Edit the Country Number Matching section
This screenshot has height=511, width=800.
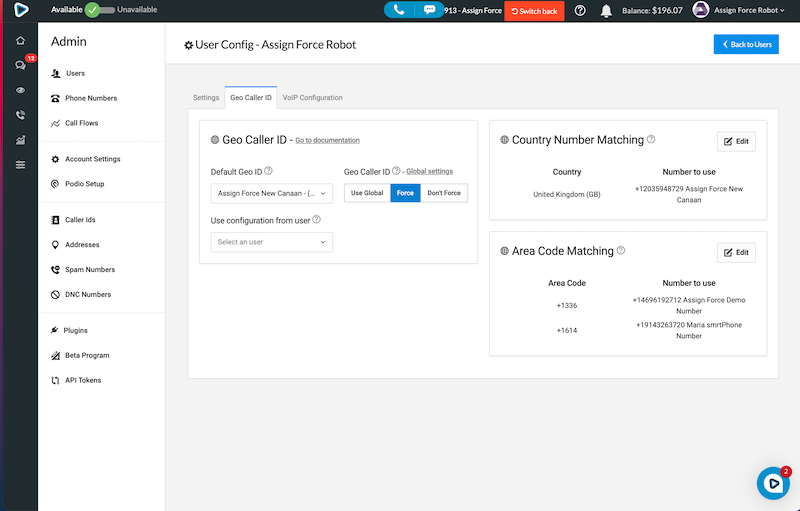[x=735, y=142]
